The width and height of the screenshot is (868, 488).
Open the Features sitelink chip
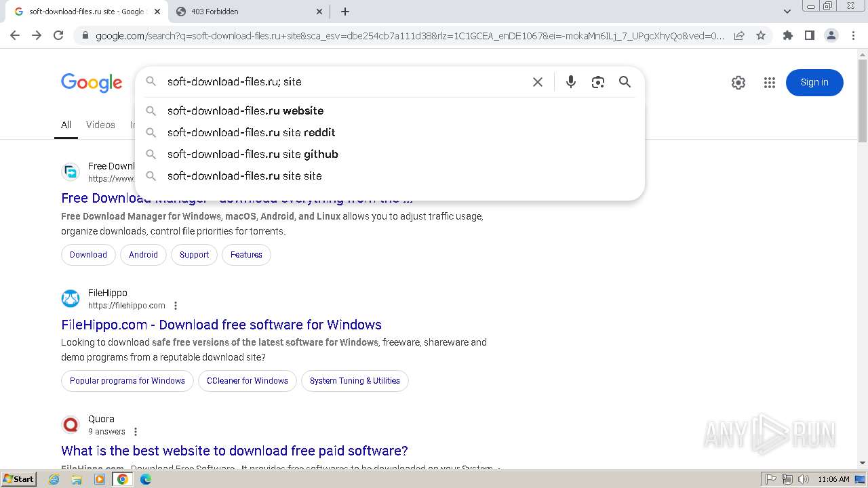pyautogui.click(x=246, y=255)
